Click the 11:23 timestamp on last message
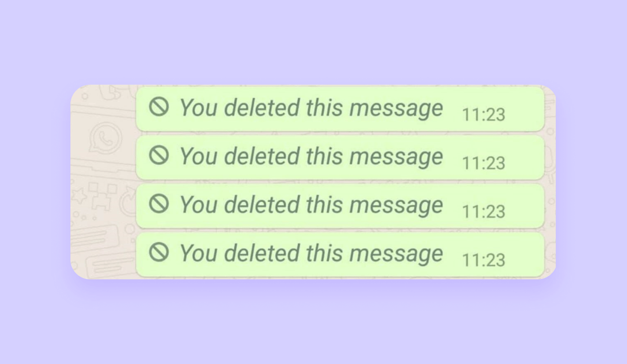627x364 pixels. (x=484, y=260)
